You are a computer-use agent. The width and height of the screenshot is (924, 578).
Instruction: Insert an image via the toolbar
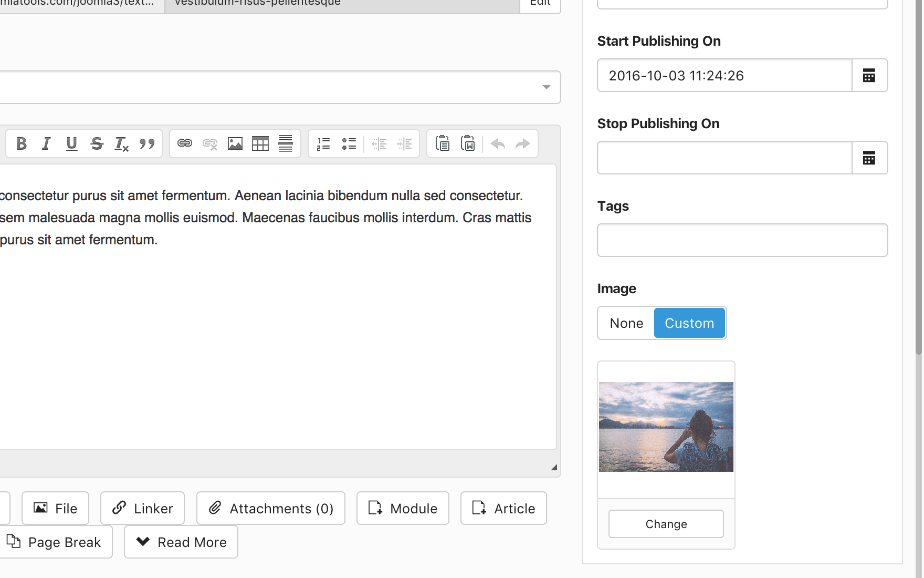(235, 143)
